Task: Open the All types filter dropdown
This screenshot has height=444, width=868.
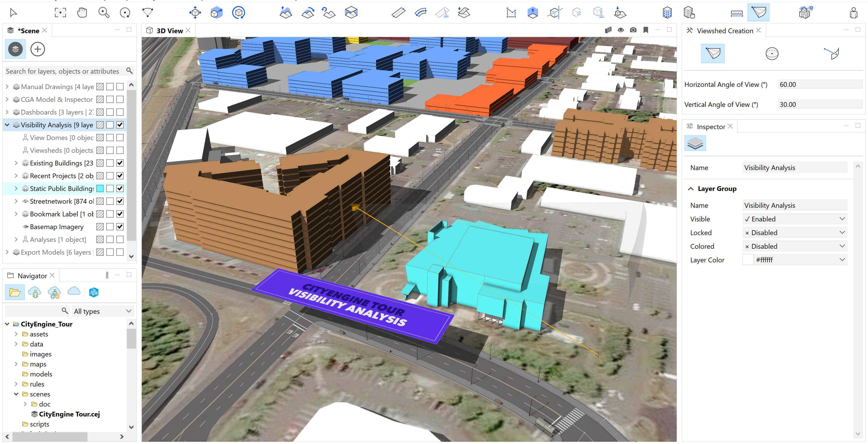Action: (x=103, y=311)
